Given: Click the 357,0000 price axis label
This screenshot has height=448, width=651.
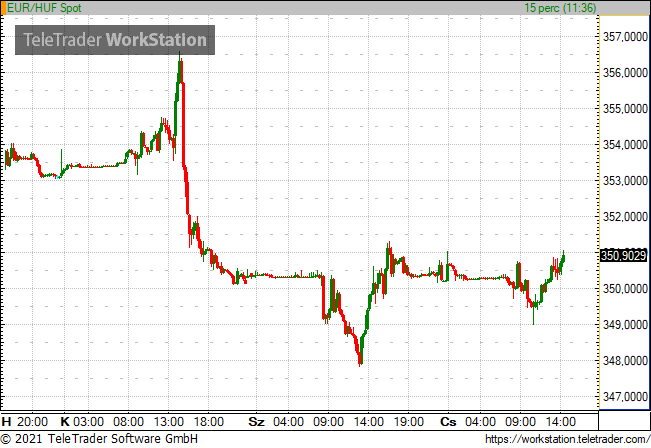Looking at the screenshot, I should click(625, 37).
